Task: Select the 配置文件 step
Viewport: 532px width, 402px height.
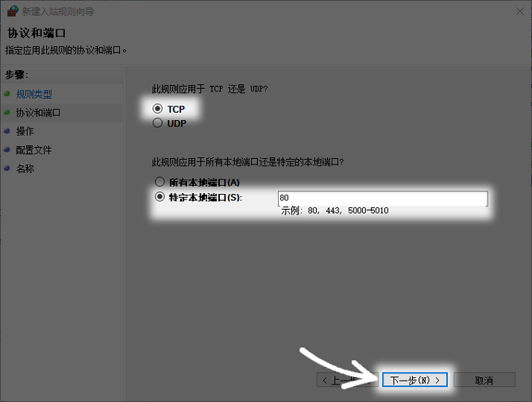Action: (x=33, y=150)
